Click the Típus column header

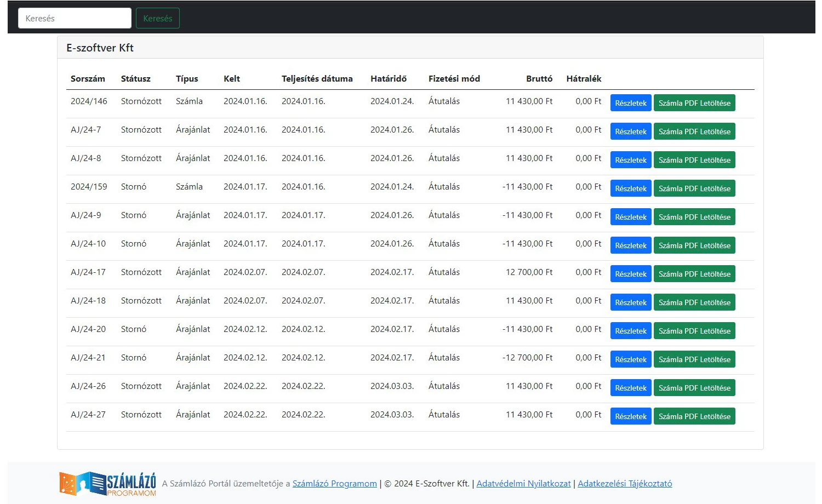187,79
